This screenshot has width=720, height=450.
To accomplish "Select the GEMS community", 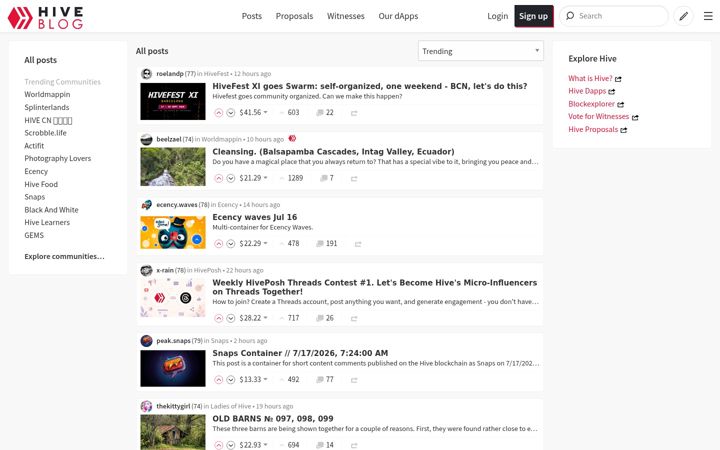I will [x=34, y=235].
